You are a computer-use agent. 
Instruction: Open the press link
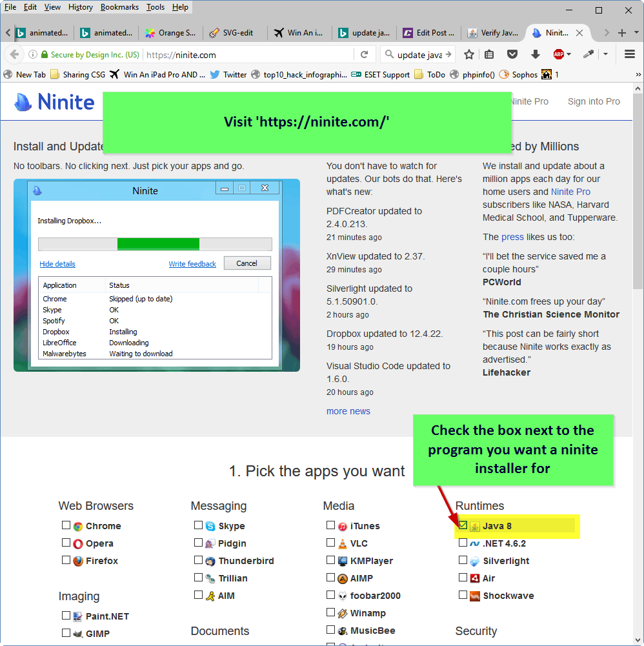[x=512, y=237]
